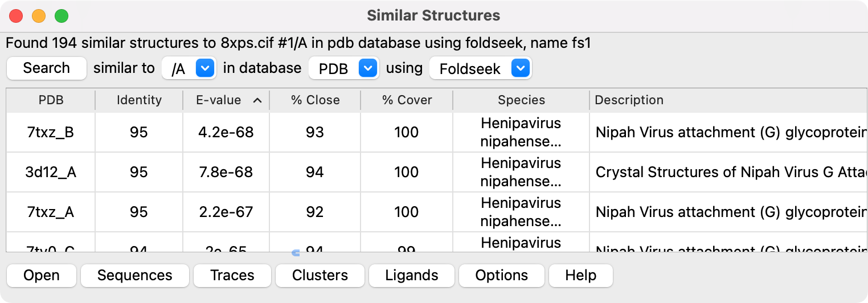Sort by % Cover column header

pyautogui.click(x=407, y=100)
